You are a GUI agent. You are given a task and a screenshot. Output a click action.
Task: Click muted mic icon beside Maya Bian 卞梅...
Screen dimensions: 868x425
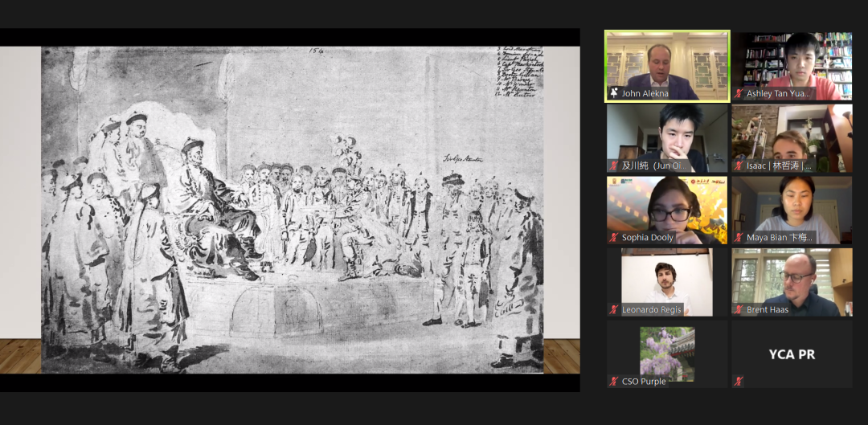tap(739, 237)
